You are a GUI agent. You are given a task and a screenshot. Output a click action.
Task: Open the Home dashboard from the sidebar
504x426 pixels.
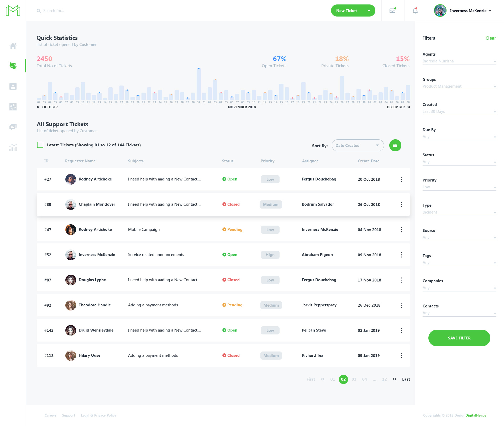[13, 46]
